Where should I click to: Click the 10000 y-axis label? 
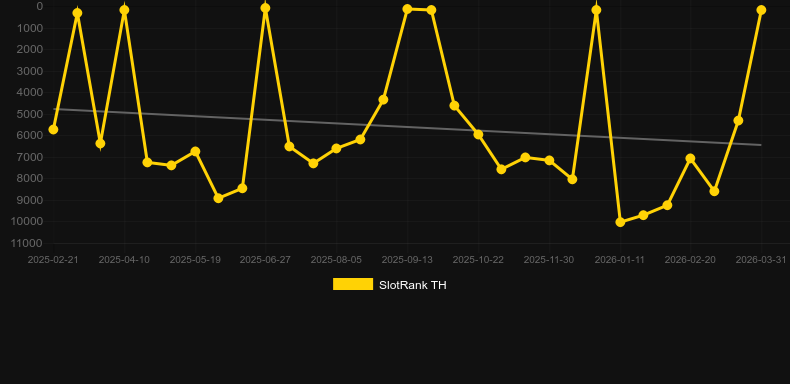coord(28,222)
